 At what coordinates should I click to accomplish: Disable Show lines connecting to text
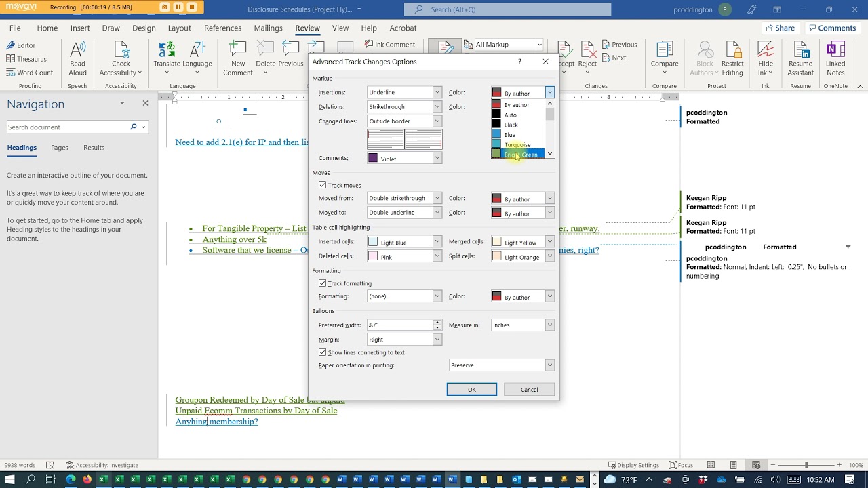pyautogui.click(x=323, y=352)
